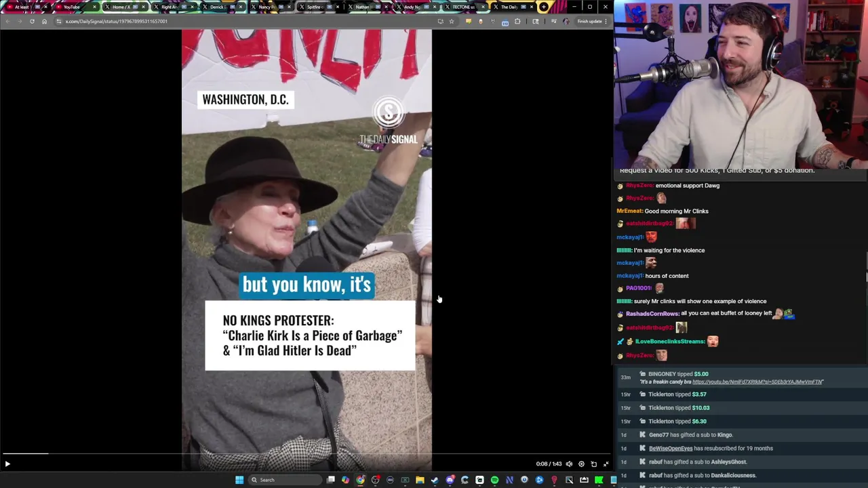The height and width of the screenshot is (488, 868).
Task: Click the streamer webcam overlay
Action: pos(741,84)
